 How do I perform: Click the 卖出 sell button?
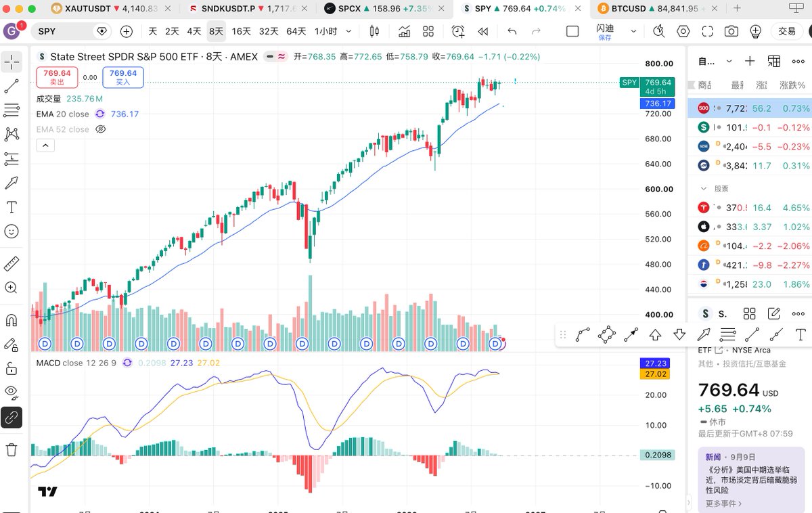tap(57, 77)
